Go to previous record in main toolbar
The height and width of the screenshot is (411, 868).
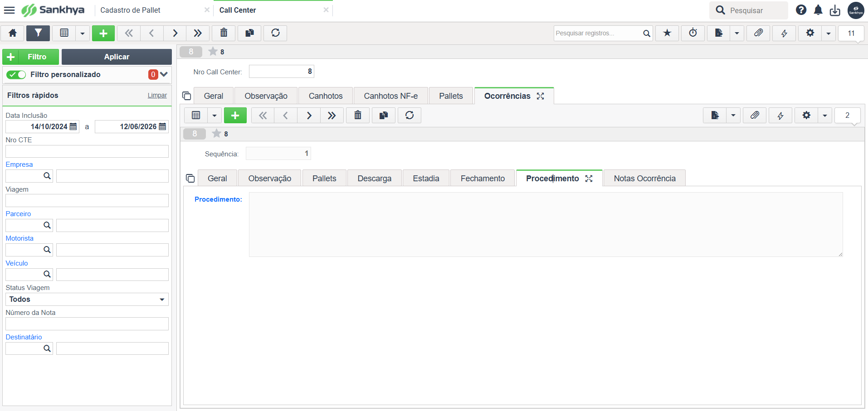pos(151,33)
